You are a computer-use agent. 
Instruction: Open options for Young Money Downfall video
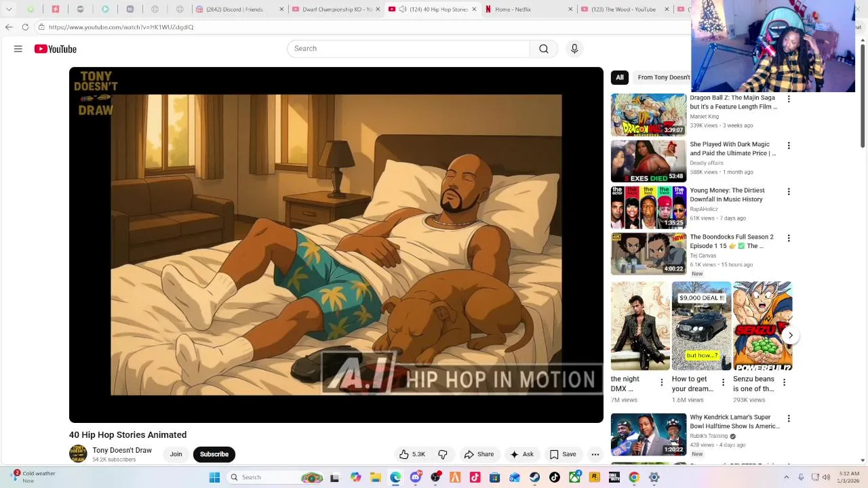pyautogui.click(x=788, y=192)
